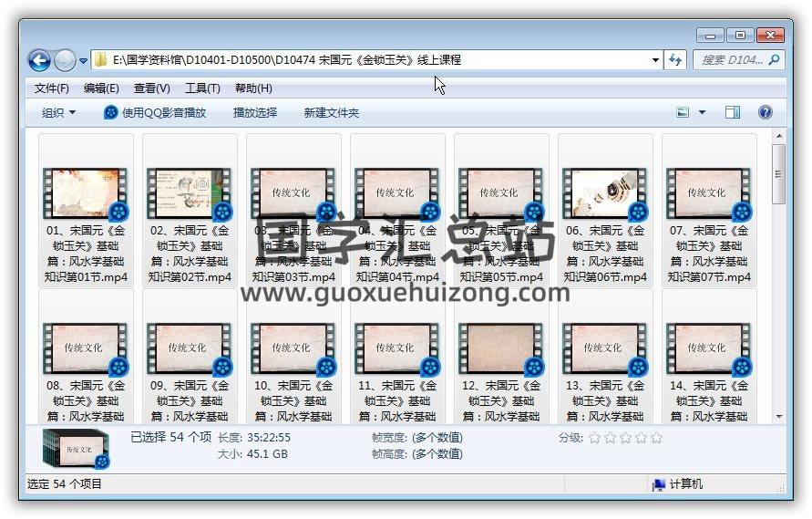This screenshot has height=519, width=812.
Task: Click the scrollbar down arrow
Action: (x=778, y=416)
